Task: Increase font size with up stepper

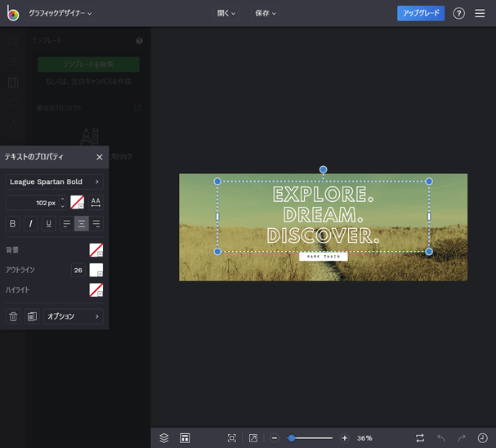Action: (63, 199)
